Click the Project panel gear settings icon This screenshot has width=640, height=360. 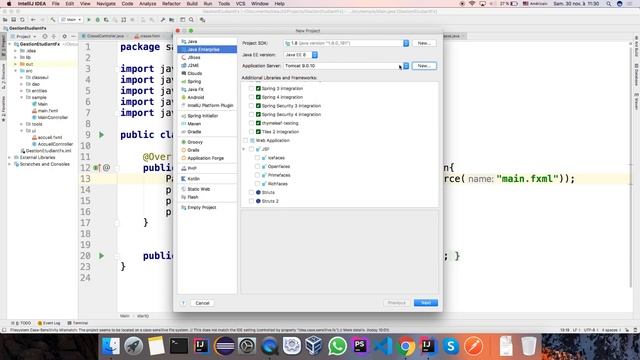[64, 36]
